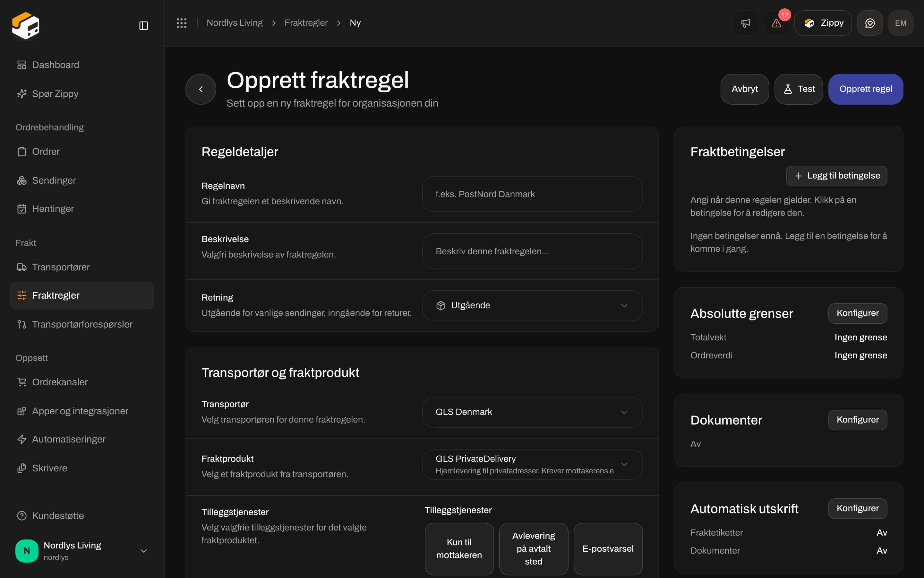Viewport: 924px width, 578px height.
Task: Open Dashboard from the sidebar
Action: (x=82, y=65)
